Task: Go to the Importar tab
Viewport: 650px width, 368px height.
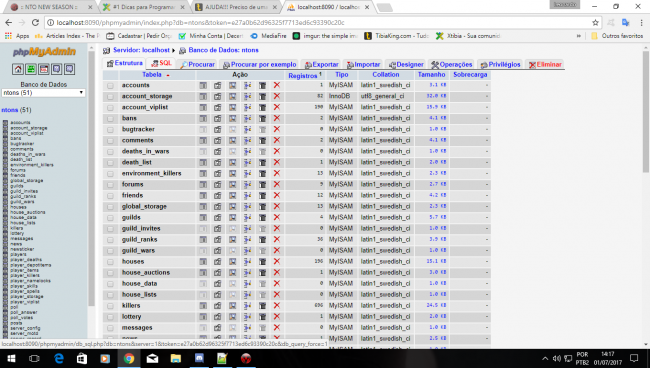Action: tap(364, 65)
